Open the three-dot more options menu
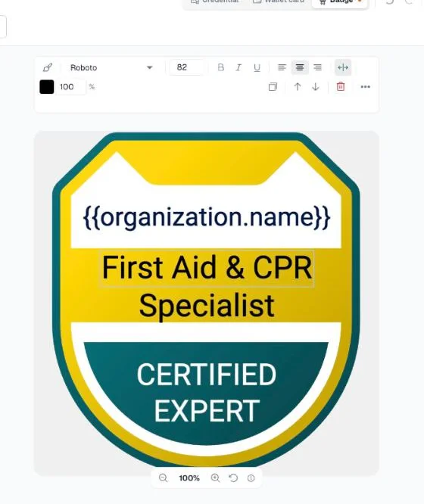 pos(366,87)
